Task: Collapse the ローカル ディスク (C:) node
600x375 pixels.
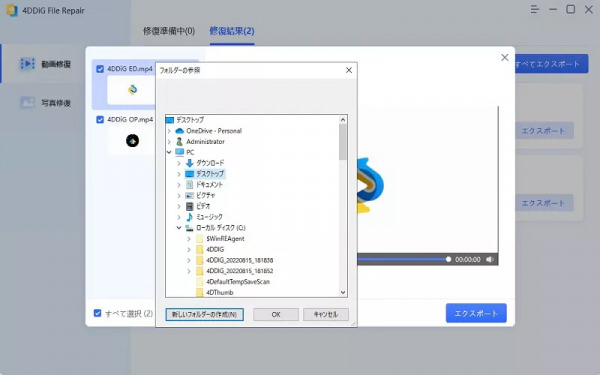Action: [x=179, y=228]
